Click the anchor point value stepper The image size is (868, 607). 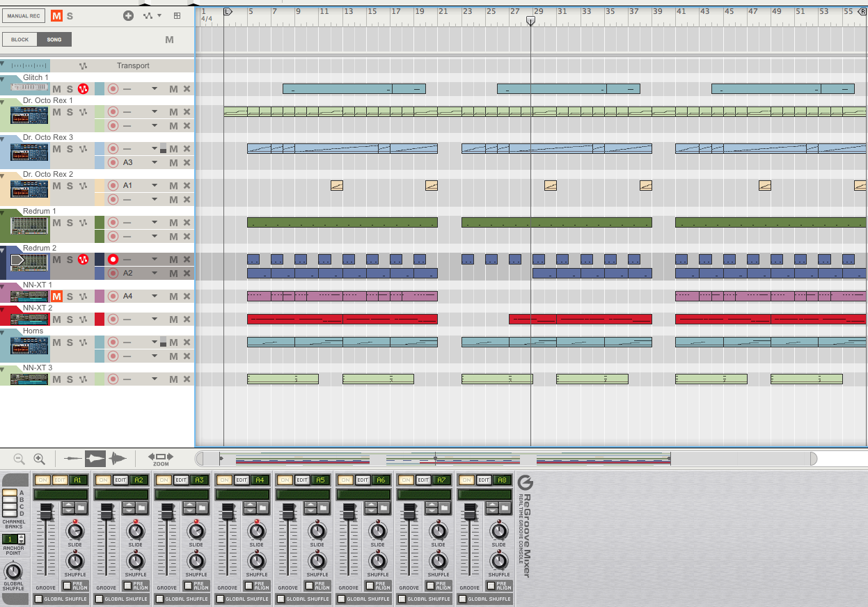pyautogui.click(x=22, y=539)
